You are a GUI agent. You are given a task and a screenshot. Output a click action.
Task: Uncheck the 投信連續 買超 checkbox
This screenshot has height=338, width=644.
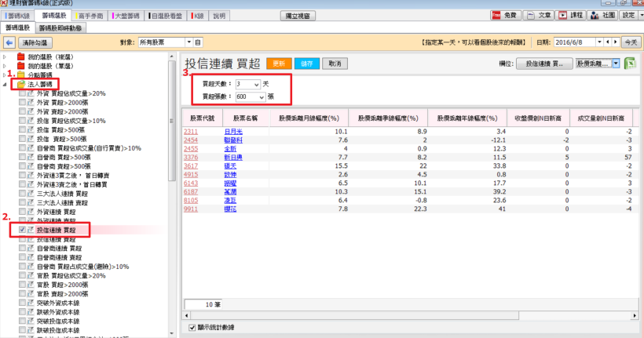(x=22, y=230)
